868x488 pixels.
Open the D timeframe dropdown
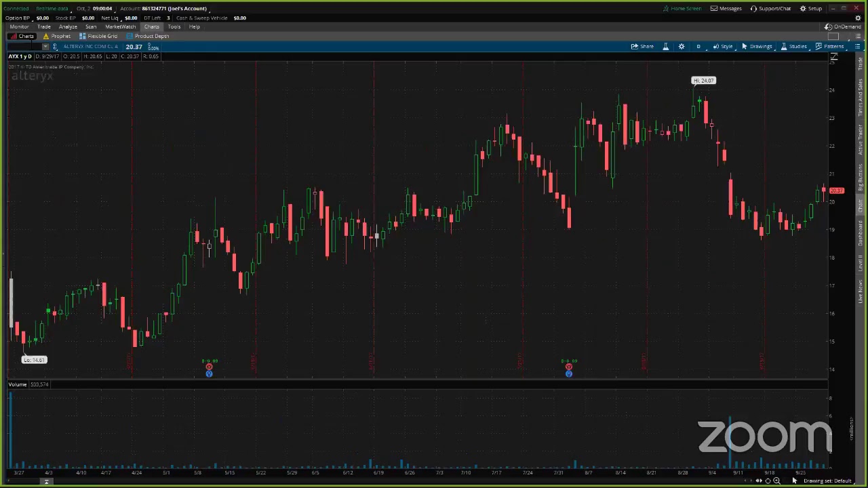click(698, 46)
